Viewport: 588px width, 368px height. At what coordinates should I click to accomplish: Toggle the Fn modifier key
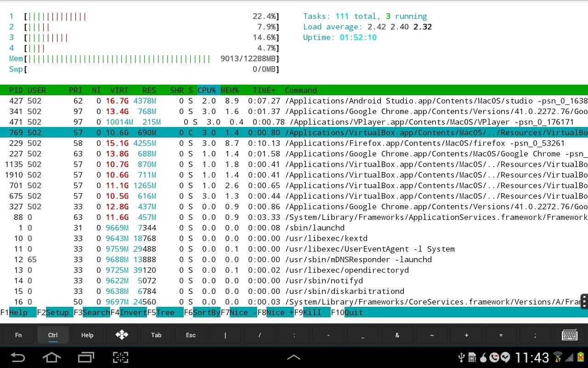click(x=18, y=335)
